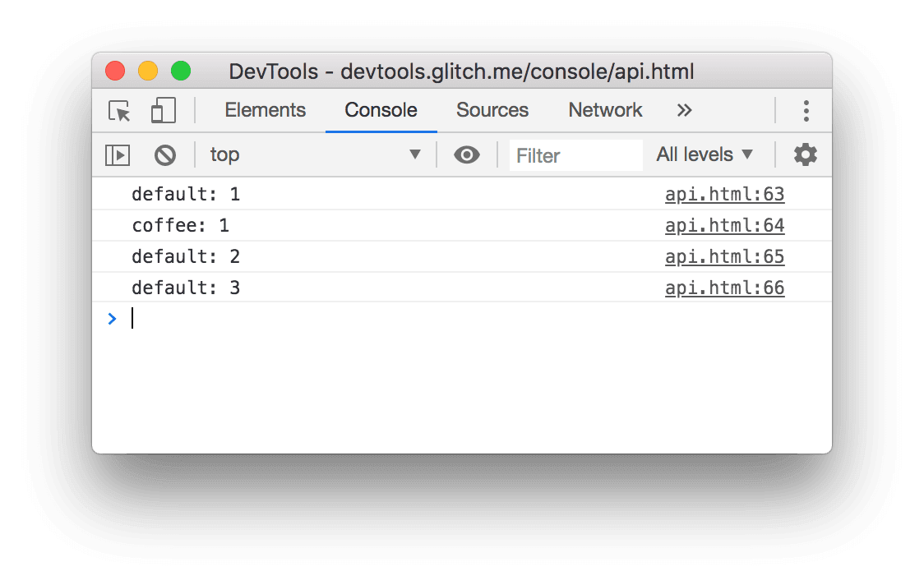Open the Sources panel
924x585 pixels.
click(x=492, y=110)
